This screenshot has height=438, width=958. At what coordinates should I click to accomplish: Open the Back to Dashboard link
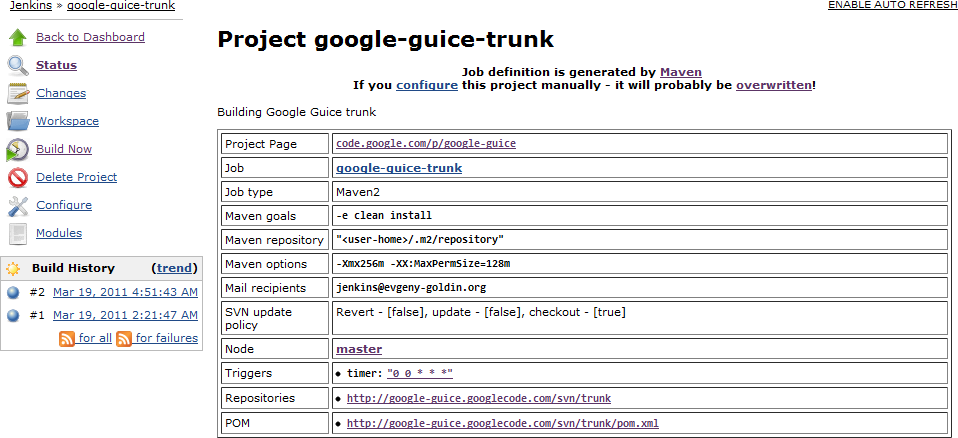[90, 37]
